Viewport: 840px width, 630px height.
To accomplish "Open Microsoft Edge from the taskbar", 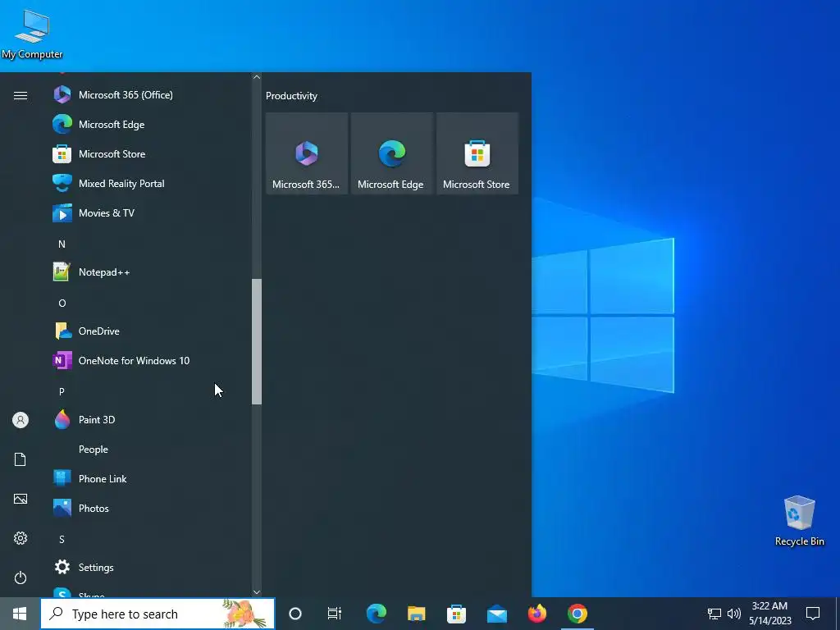I will tap(376, 614).
